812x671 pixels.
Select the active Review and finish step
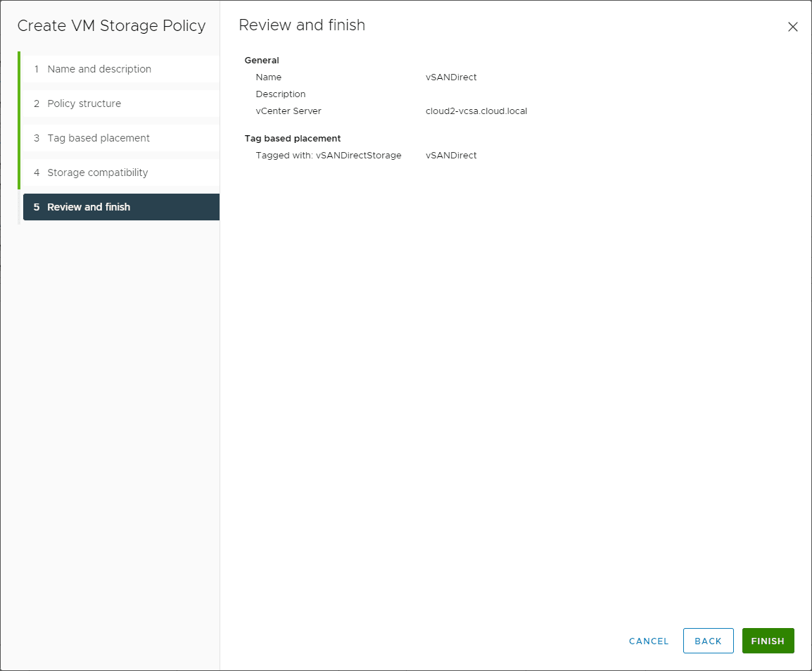(89, 206)
